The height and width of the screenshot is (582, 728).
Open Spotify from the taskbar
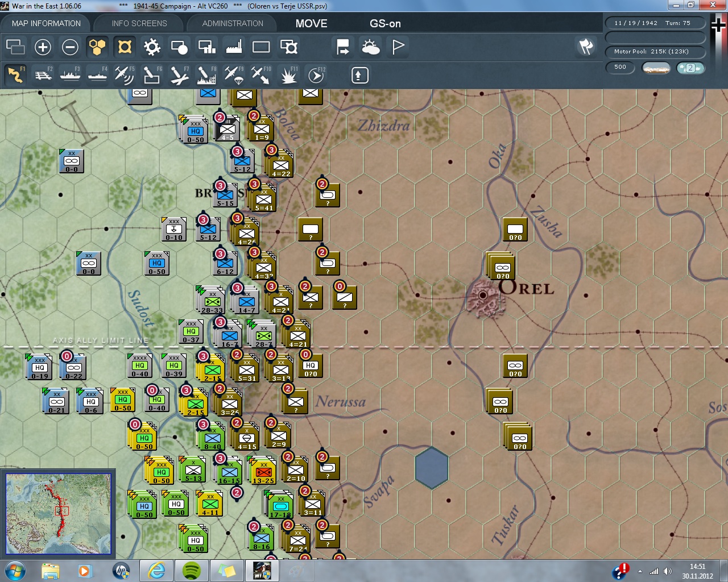point(192,571)
